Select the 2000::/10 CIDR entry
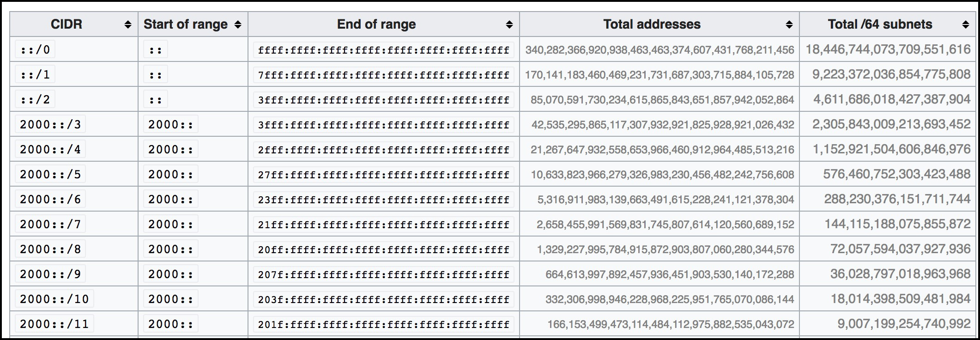The width and height of the screenshot is (980, 340). tap(54, 299)
